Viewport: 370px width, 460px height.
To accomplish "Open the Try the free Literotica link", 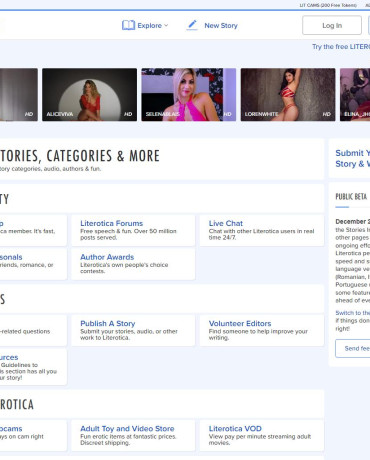I will point(341,47).
